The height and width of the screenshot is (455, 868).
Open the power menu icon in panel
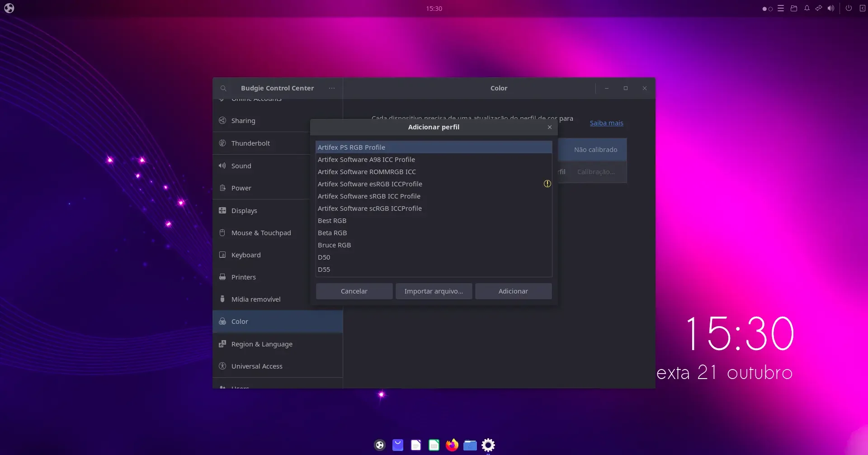(849, 8)
